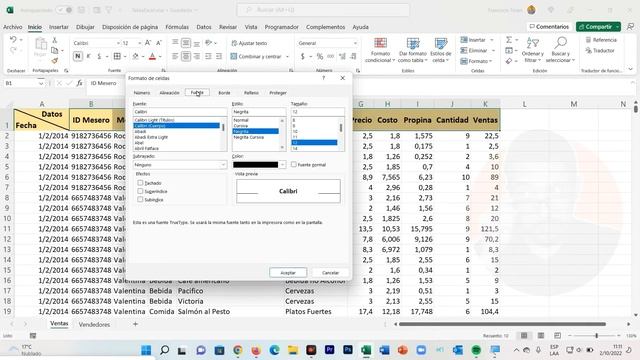Toggle Ajustar texto in the ribbon

pos(249,43)
